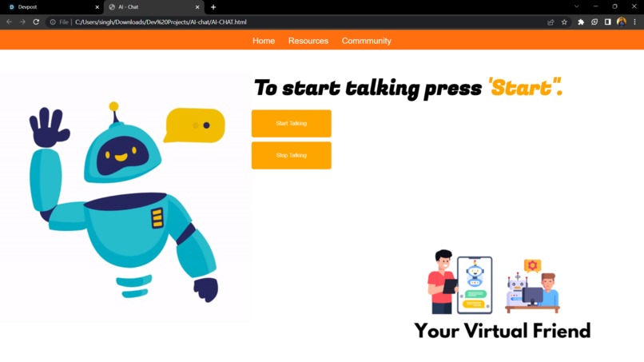
Task: Select the AI - Chat browser tab
Action: 154,7
